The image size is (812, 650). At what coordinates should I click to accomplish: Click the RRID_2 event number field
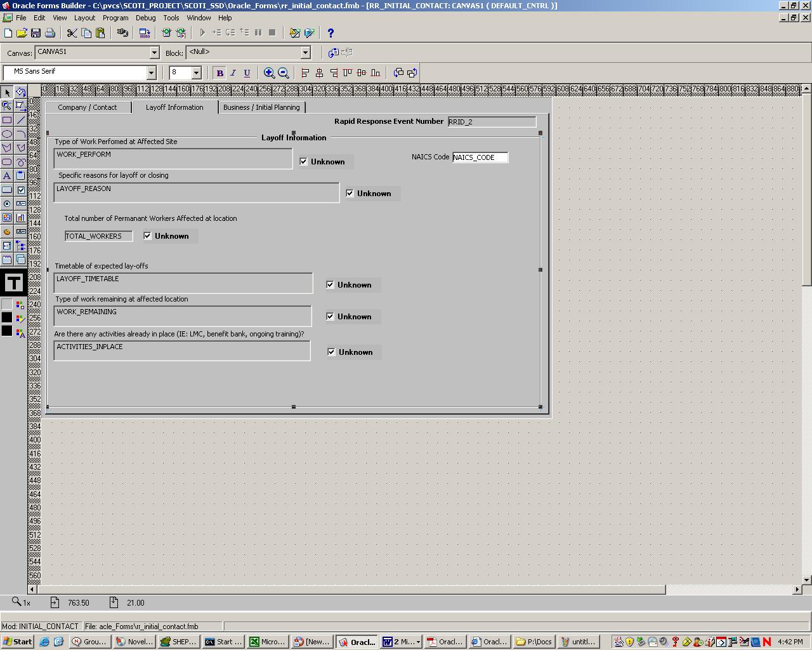pos(492,122)
